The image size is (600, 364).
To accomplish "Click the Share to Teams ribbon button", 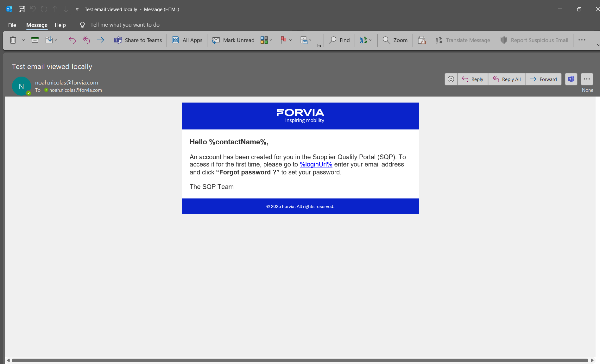I will (x=138, y=40).
